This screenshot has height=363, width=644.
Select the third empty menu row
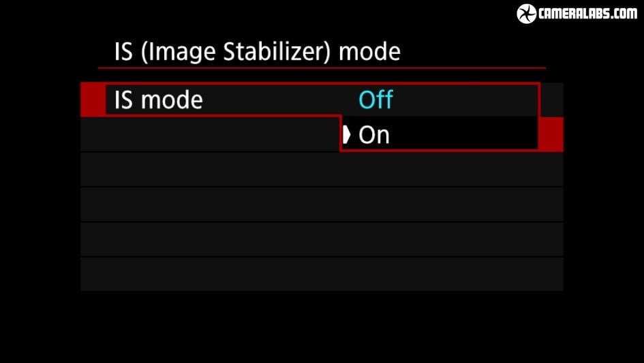pyautogui.click(x=322, y=239)
